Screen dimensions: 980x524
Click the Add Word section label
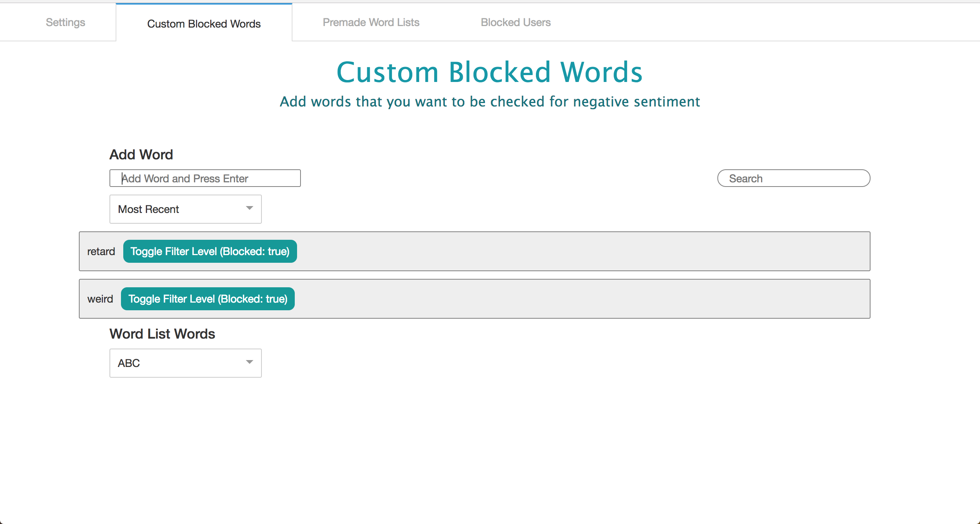pos(141,154)
